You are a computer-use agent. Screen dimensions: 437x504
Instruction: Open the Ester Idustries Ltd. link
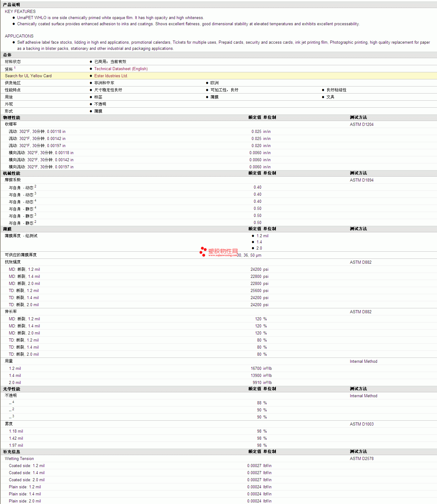pyautogui.click(x=111, y=76)
